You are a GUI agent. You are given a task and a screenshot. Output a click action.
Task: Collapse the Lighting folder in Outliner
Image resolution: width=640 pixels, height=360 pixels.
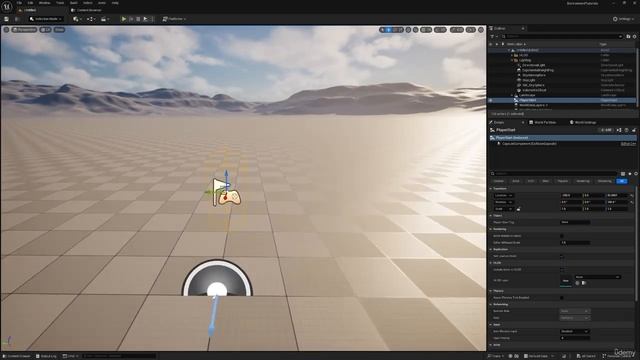[x=512, y=60]
